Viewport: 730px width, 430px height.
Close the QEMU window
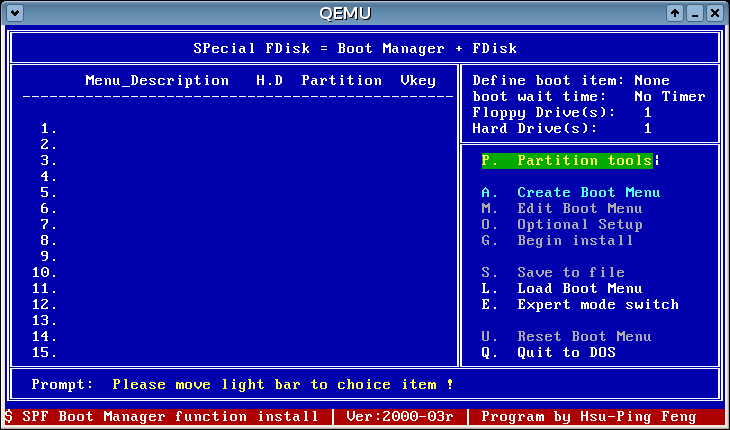click(714, 13)
